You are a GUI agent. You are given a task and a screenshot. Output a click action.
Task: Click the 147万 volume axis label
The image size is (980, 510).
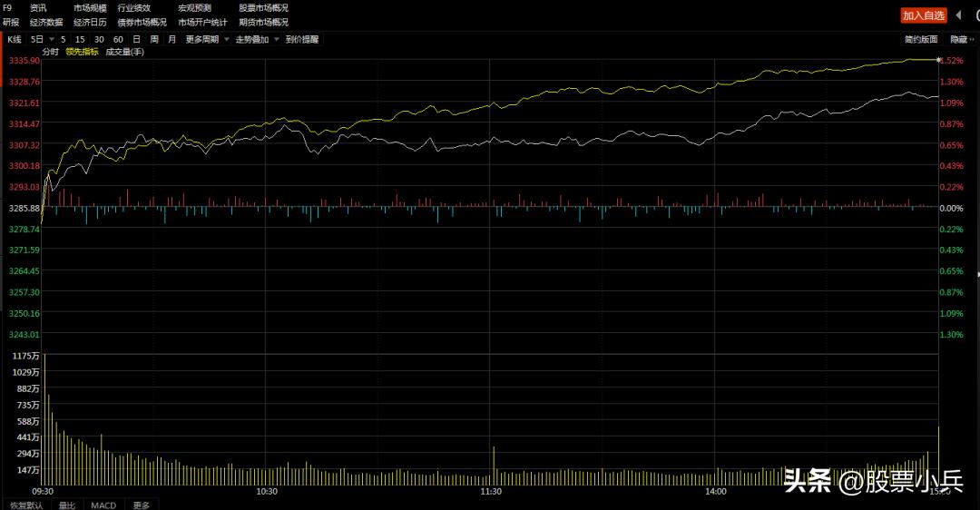click(x=28, y=470)
